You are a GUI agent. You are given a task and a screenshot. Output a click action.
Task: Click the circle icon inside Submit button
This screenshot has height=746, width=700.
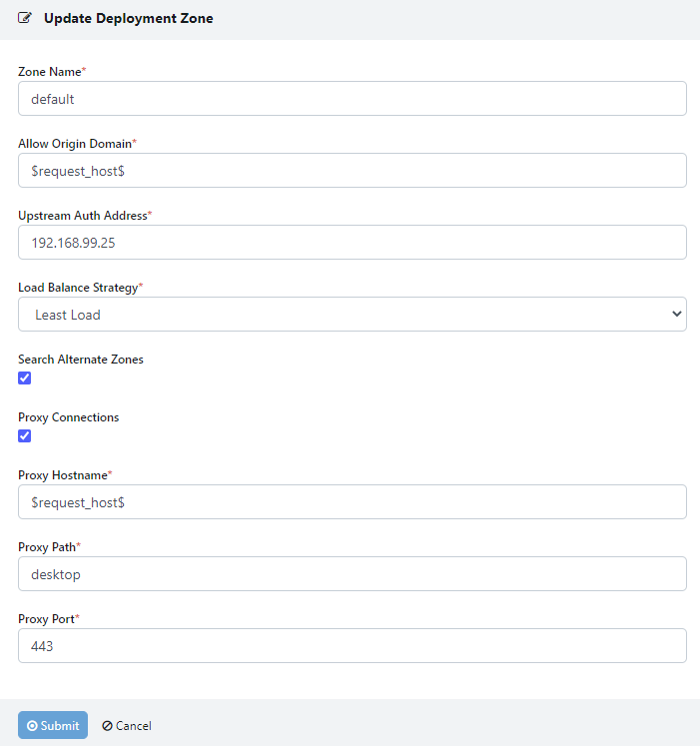tap(32, 726)
